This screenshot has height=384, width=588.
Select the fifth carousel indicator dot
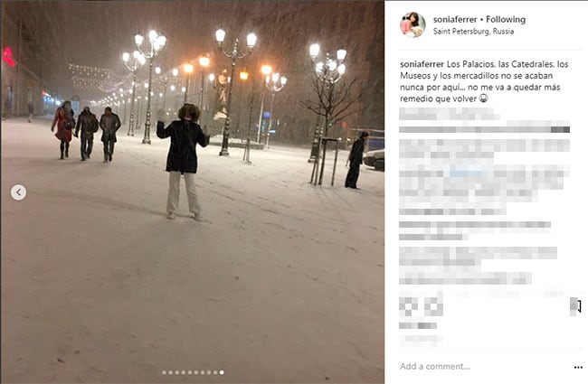[190, 372]
